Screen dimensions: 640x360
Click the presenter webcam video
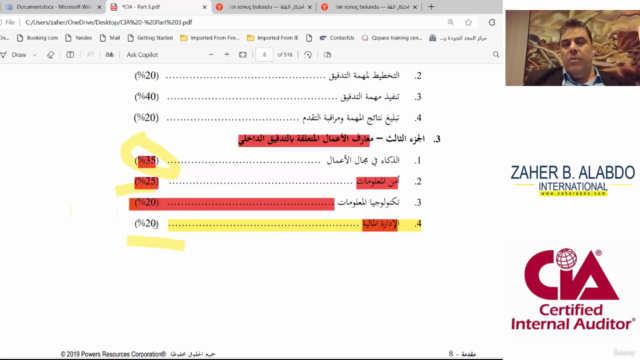(x=573, y=48)
